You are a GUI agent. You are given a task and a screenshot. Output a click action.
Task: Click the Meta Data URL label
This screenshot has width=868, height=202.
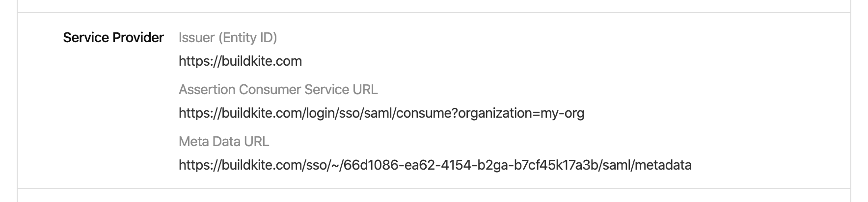[x=224, y=142]
